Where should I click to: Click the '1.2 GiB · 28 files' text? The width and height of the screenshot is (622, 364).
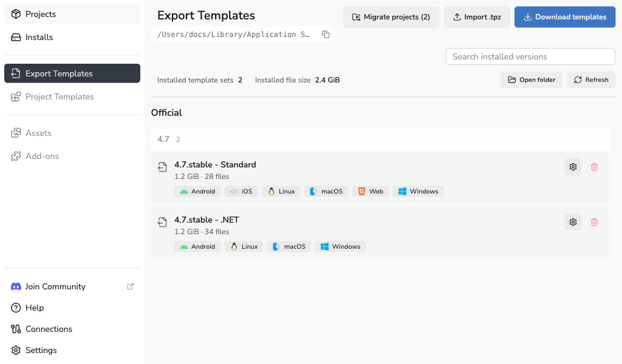(x=202, y=177)
